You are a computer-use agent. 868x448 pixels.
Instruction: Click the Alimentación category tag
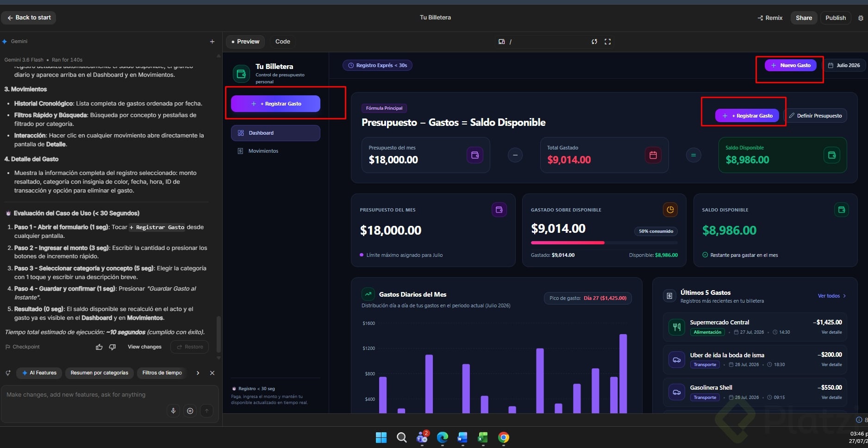coord(707,332)
